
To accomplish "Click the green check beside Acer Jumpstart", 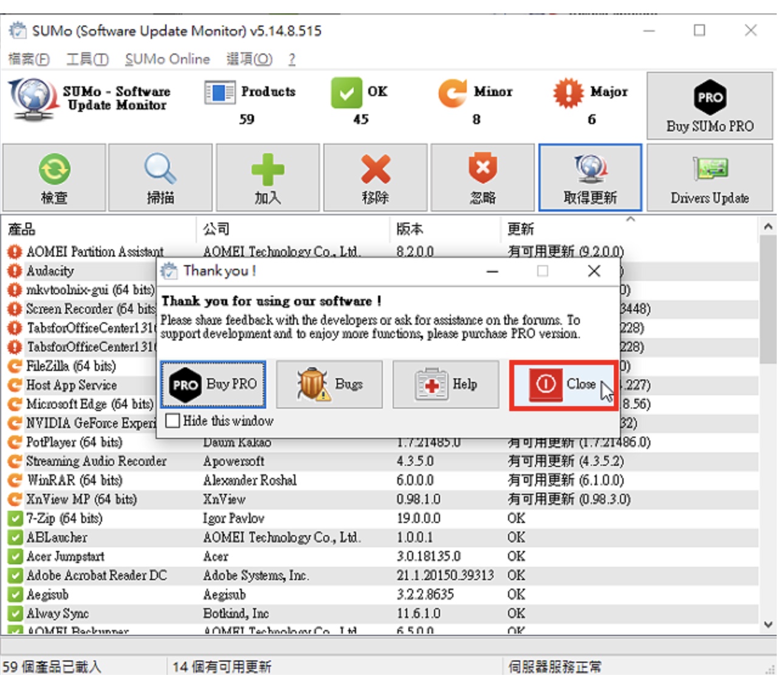I will pos(15,556).
